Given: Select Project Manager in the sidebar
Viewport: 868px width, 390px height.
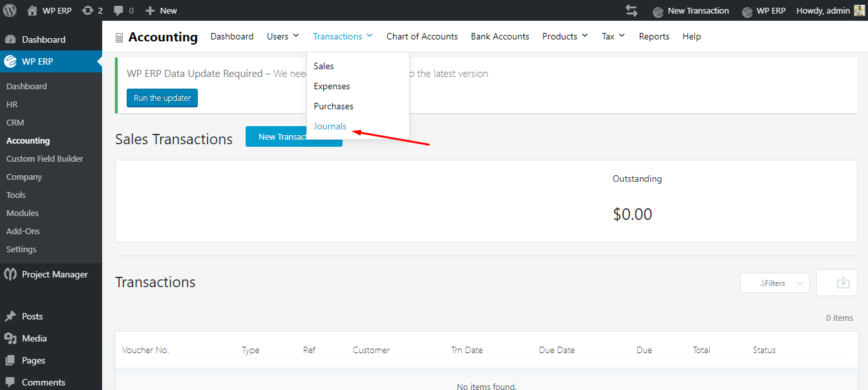Looking at the screenshot, I should point(48,274).
